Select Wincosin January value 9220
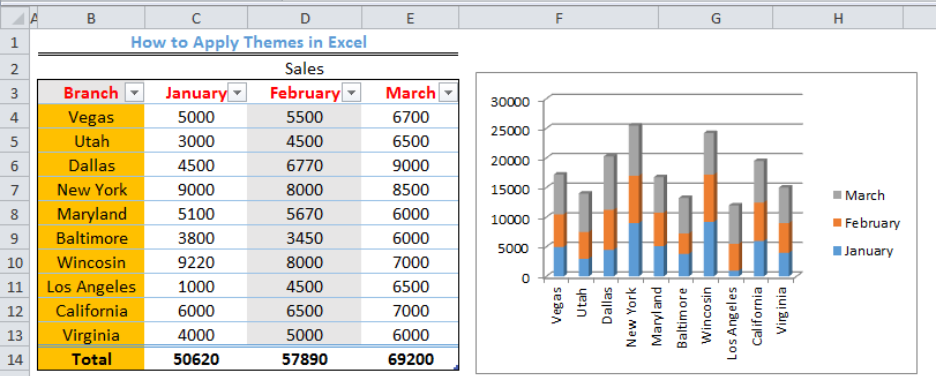The height and width of the screenshot is (379, 938). (196, 262)
